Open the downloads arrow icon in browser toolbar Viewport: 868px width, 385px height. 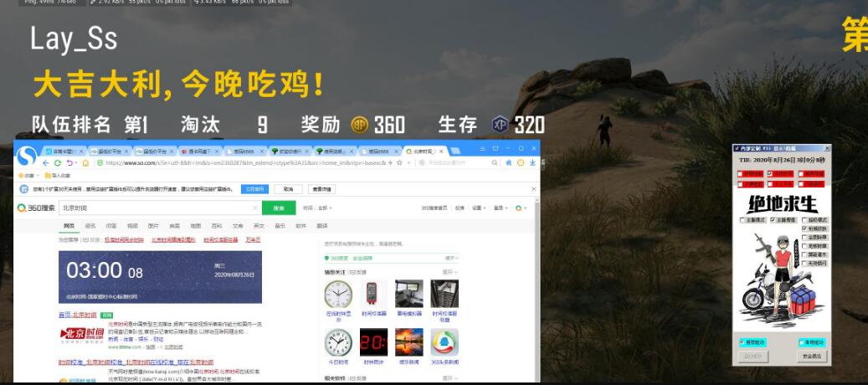[532, 163]
